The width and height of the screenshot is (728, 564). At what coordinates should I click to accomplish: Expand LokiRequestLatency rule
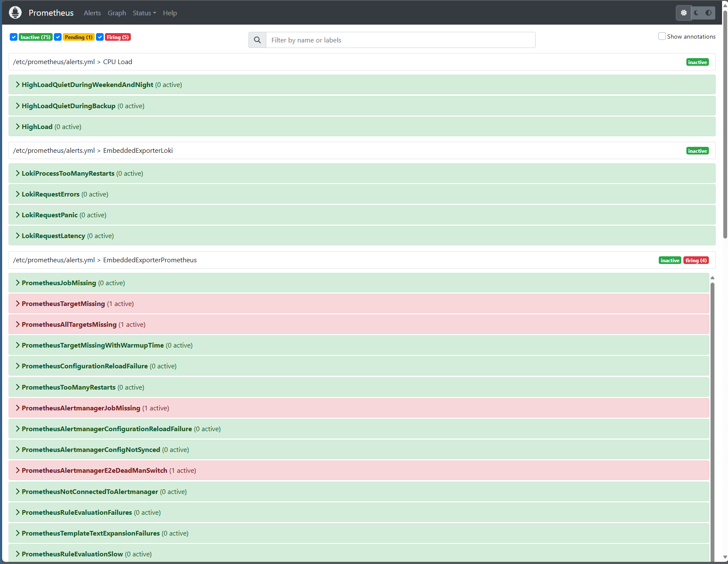click(x=362, y=236)
